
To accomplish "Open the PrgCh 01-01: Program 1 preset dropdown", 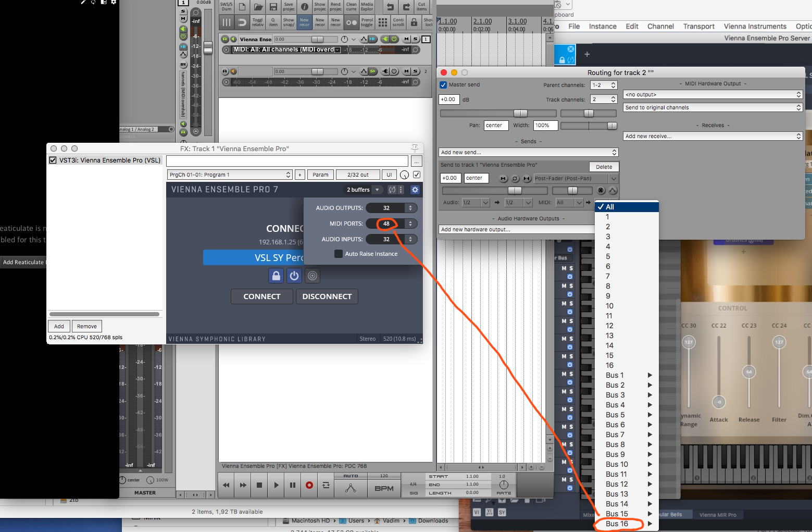I will click(x=230, y=175).
